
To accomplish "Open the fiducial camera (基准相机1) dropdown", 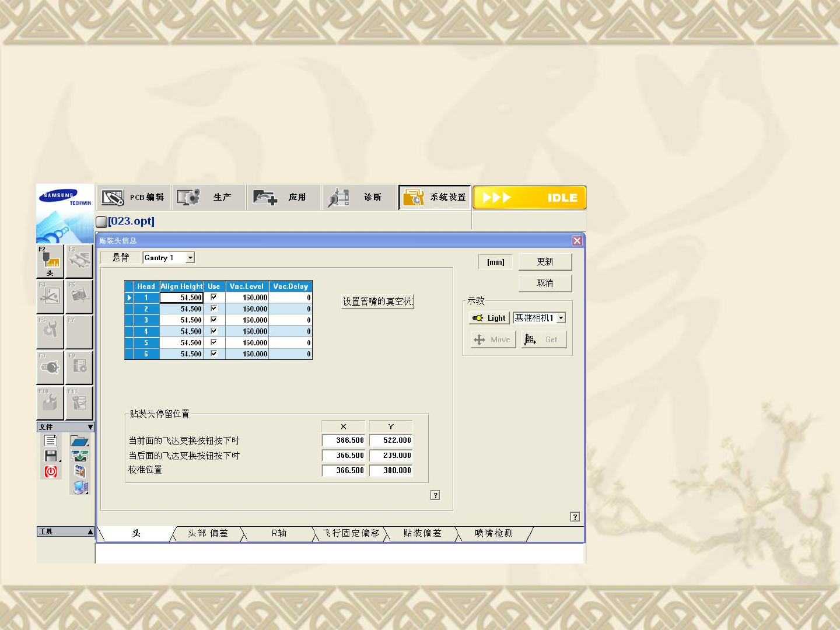I will [x=561, y=318].
